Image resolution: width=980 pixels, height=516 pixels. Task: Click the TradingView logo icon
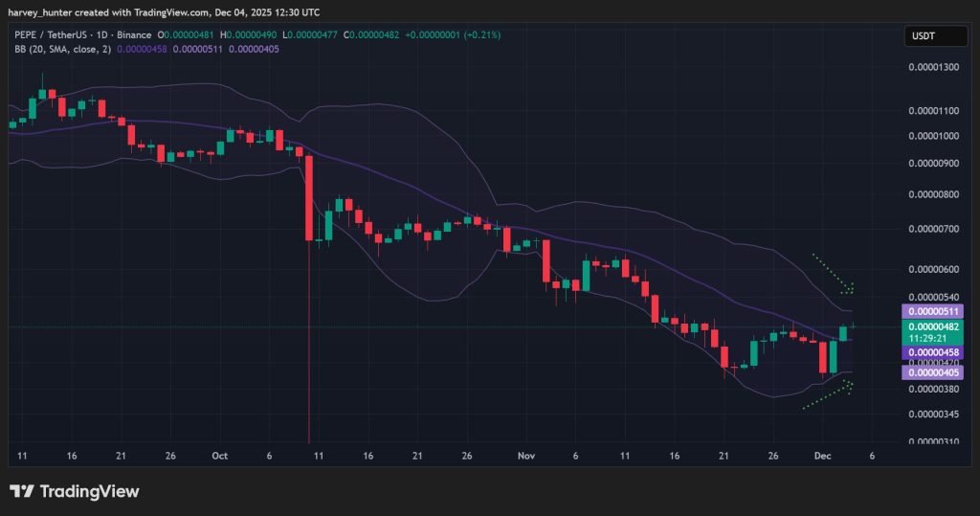23,491
